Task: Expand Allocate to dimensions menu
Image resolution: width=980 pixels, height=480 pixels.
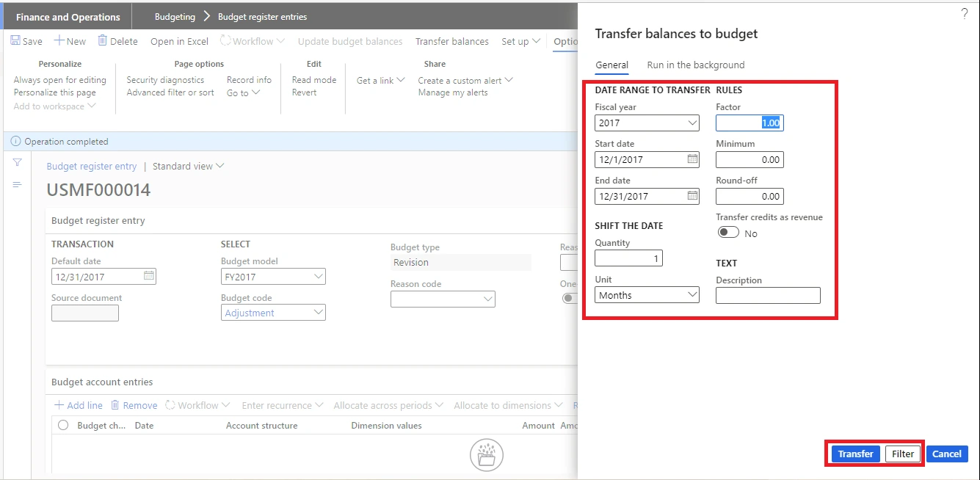Action: [508, 405]
